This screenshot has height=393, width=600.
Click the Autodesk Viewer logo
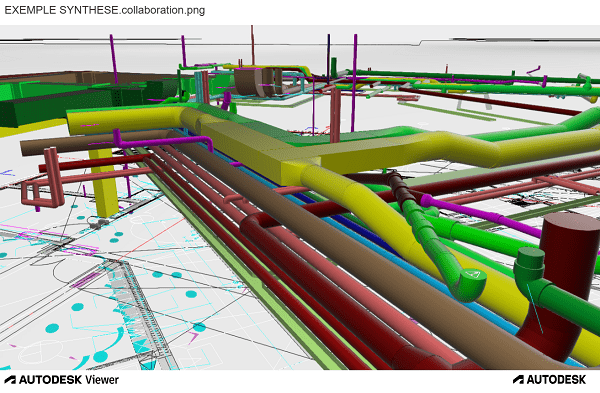point(62,380)
